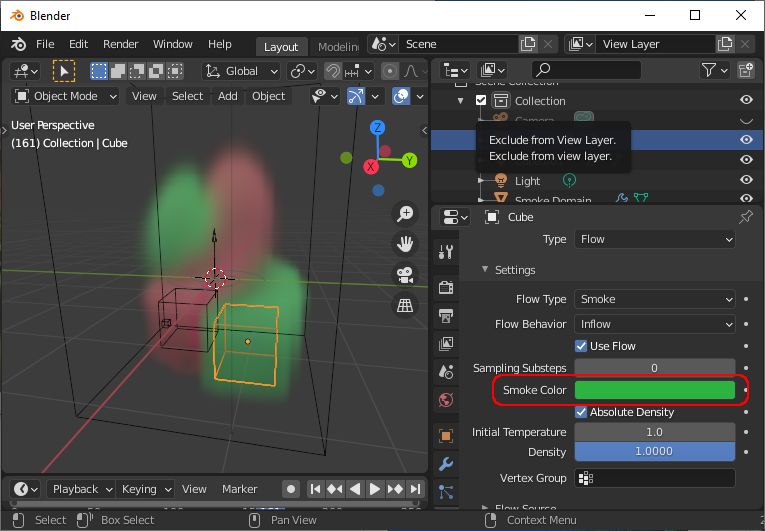The image size is (765, 531).
Task: Uncheck the Use Flow checkbox
Action: (x=581, y=346)
